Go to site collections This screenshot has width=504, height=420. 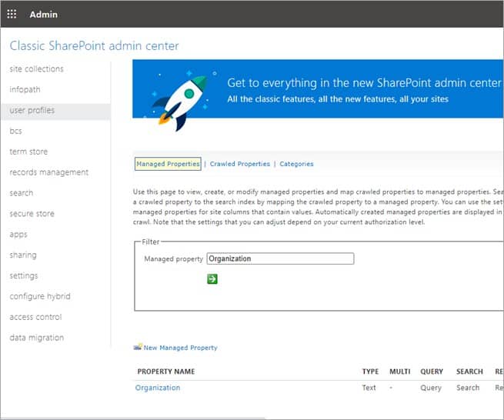tap(36, 69)
